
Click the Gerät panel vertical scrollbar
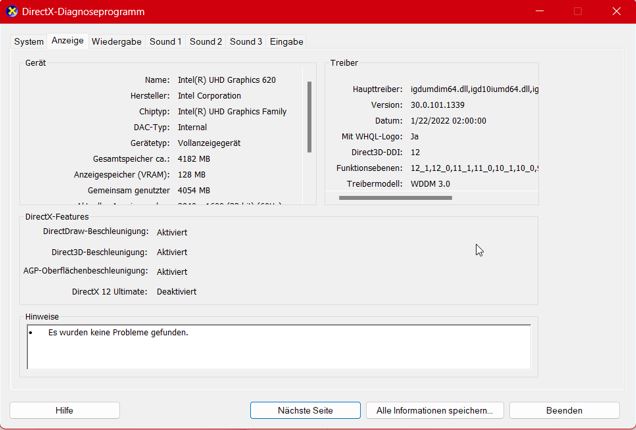(309, 116)
